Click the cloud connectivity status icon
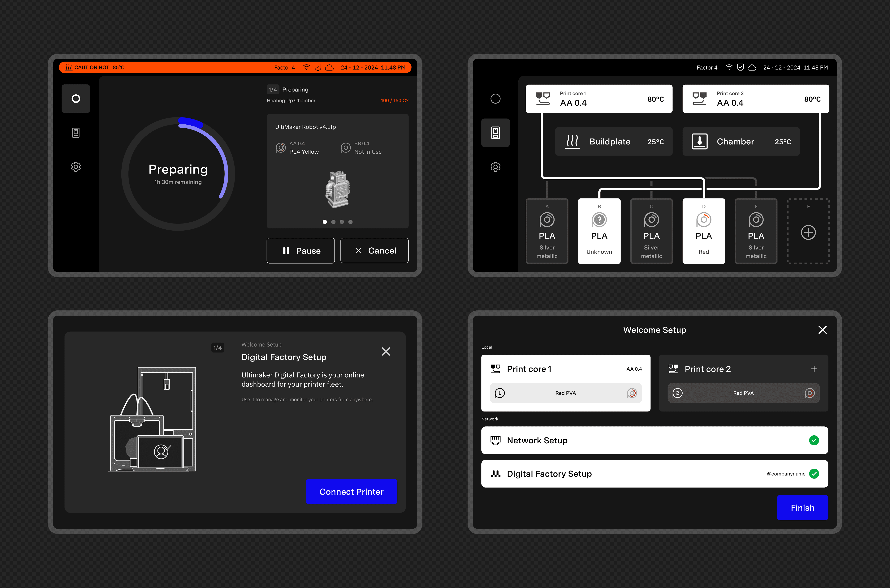Image resolution: width=890 pixels, height=588 pixels. (329, 67)
